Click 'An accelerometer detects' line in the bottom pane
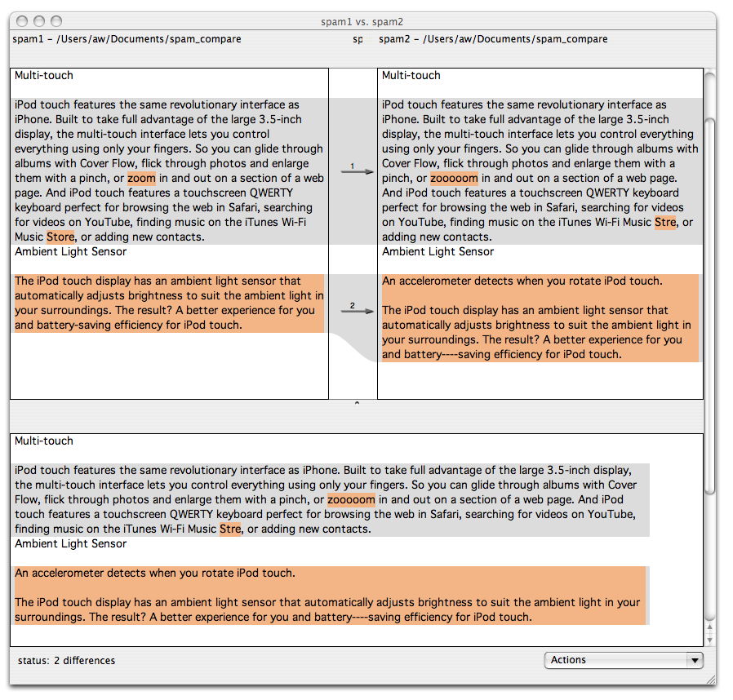Image resolution: width=733 pixels, height=700 pixels. 155,573
